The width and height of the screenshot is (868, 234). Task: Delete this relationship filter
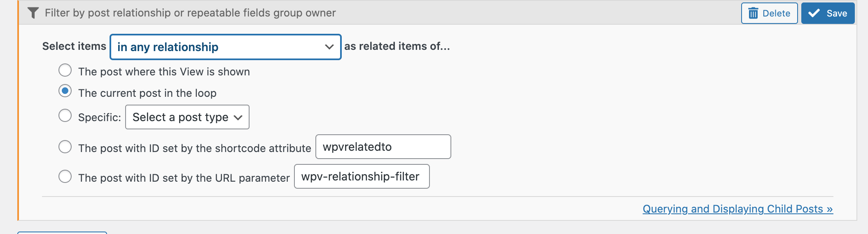click(770, 13)
